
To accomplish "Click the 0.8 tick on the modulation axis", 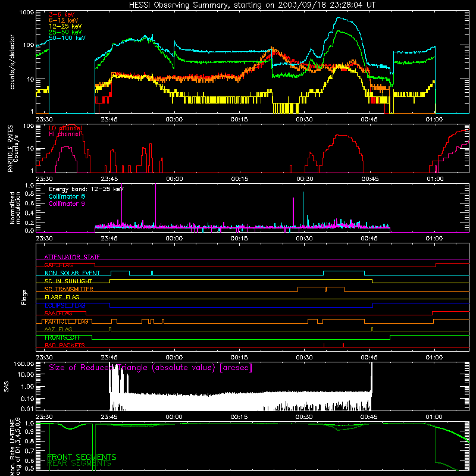I will click(x=29, y=194).
